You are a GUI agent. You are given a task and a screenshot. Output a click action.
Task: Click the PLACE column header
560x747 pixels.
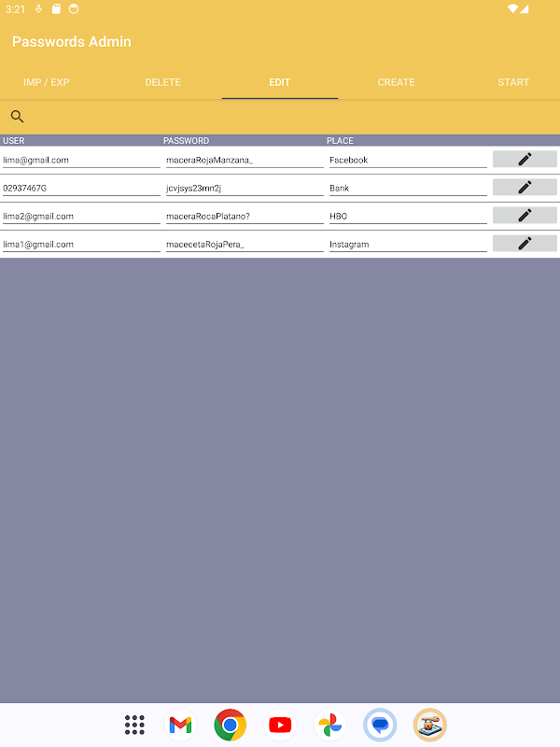(x=340, y=141)
